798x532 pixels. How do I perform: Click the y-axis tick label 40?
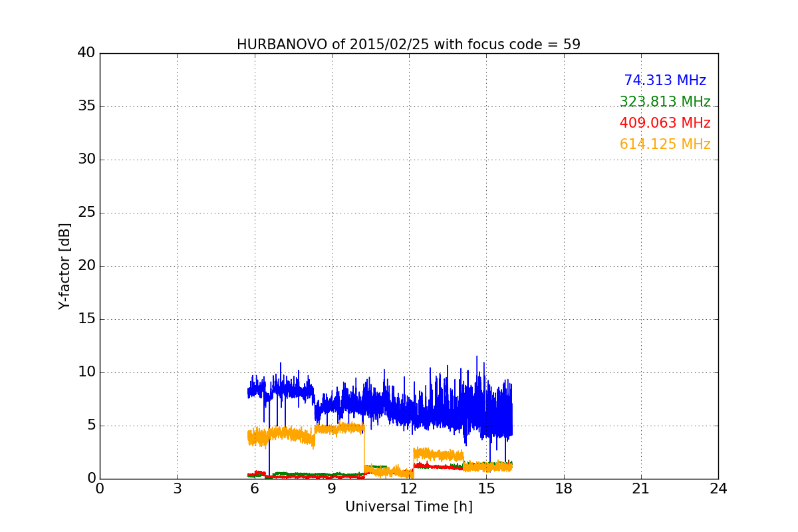click(x=86, y=53)
